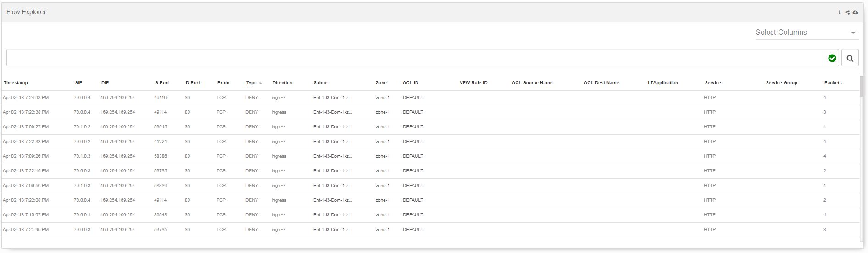The image size is (868, 253).
Task: Click the ACL-Dest-Name column header
Action: coord(601,83)
